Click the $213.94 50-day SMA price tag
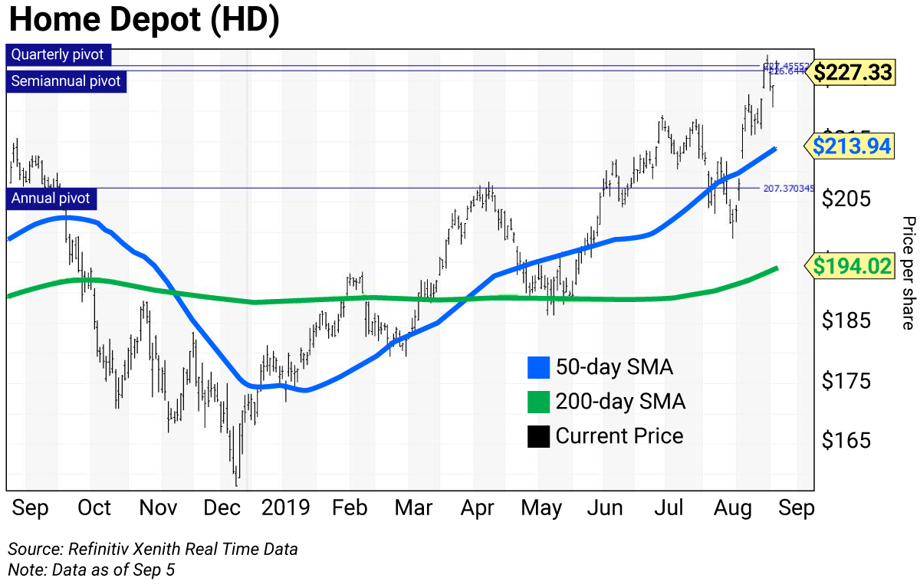Screen dimensions: 920x588 853,146
